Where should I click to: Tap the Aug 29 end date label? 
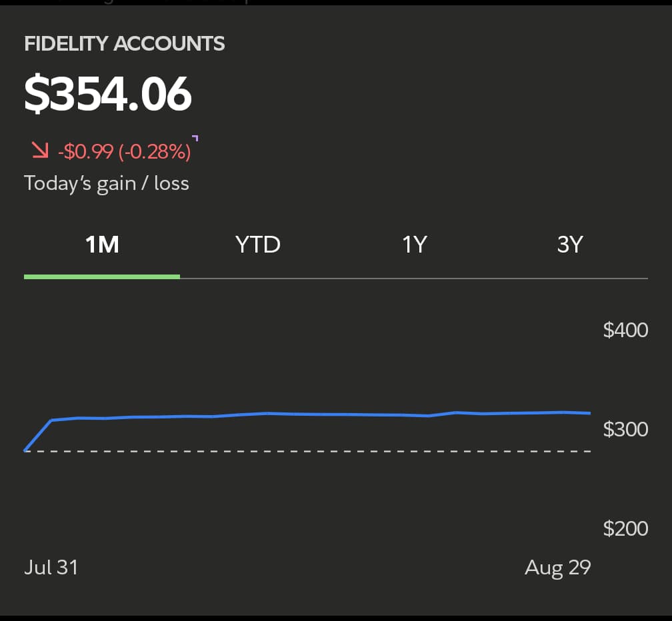557,567
